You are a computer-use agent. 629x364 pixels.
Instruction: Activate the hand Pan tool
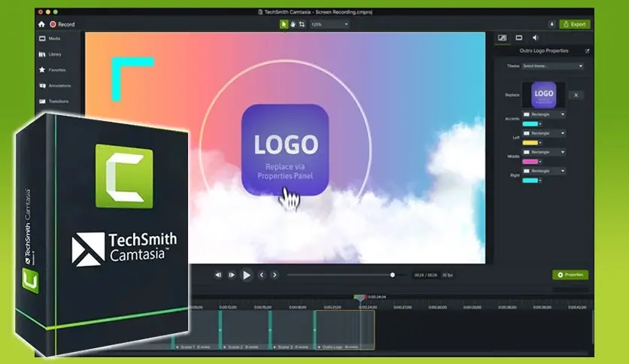(x=293, y=24)
